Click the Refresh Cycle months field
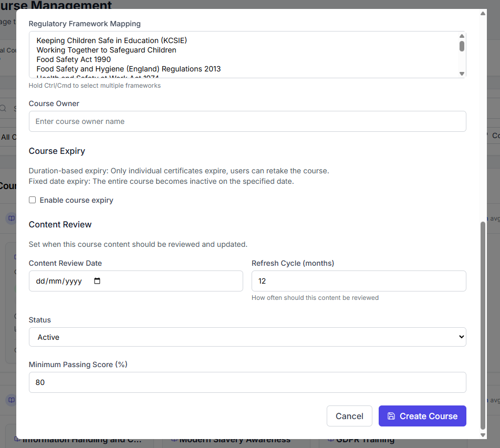This screenshot has width=500, height=448. 359,281
